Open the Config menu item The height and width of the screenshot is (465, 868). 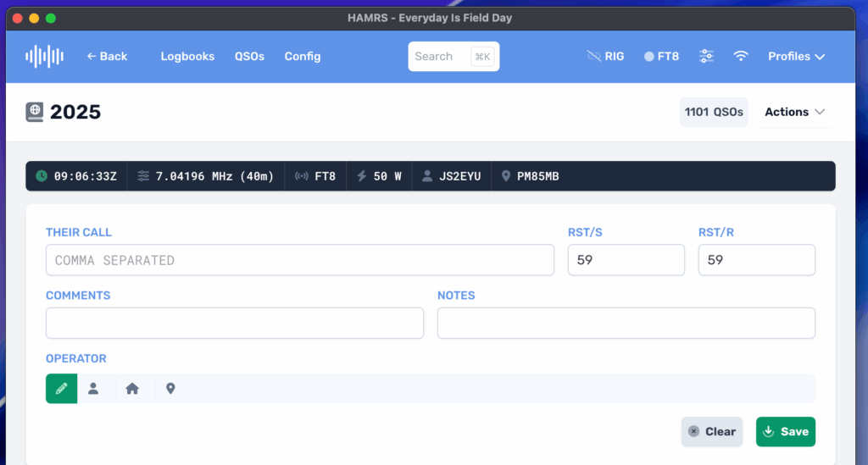coord(303,57)
